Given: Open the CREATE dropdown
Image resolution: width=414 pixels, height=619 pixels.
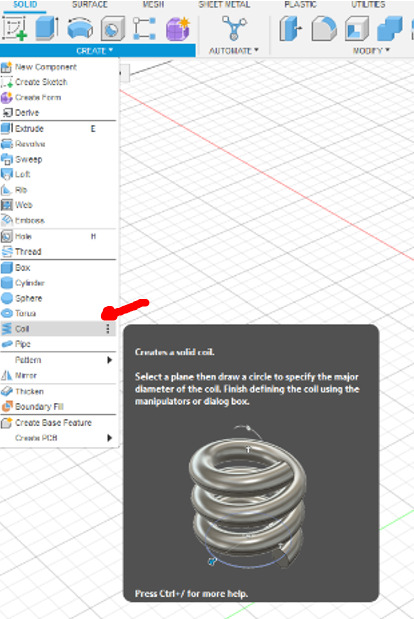Looking at the screenshot, I should pyautogui.click(x=95, y=51).
